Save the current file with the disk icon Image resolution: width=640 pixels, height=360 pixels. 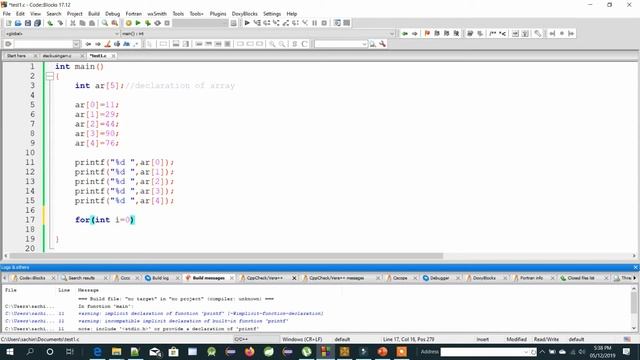[28, 23]
